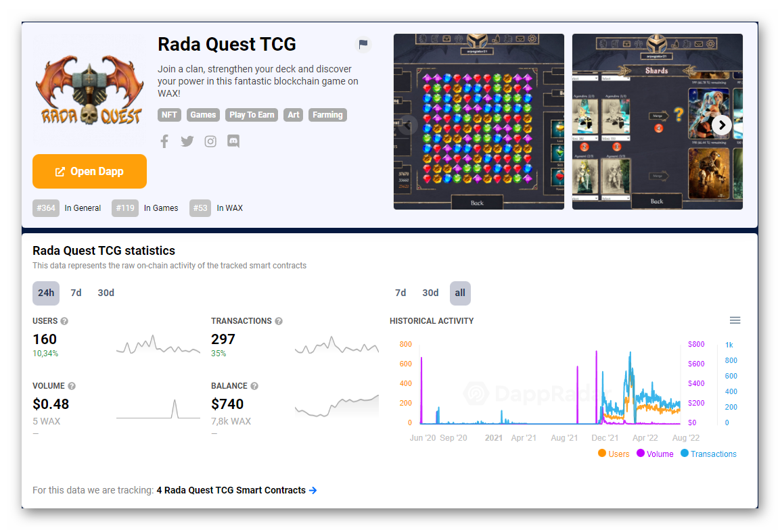Screen dimensions: 780x532
Task: Toggle the Transactions series in chart legend
Action: point(708,454)
